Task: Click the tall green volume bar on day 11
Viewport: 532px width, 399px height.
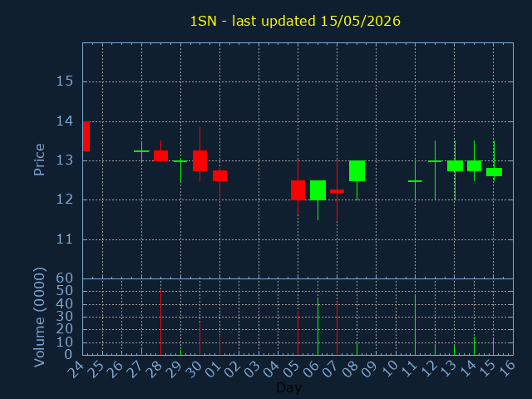Action: click(x=416, y=325)
